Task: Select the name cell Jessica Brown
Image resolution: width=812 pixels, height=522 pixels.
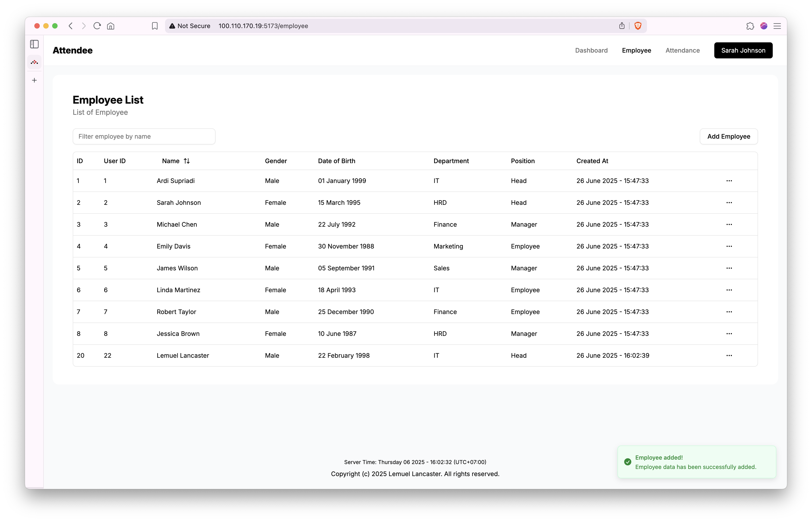Action: point(178,334)
